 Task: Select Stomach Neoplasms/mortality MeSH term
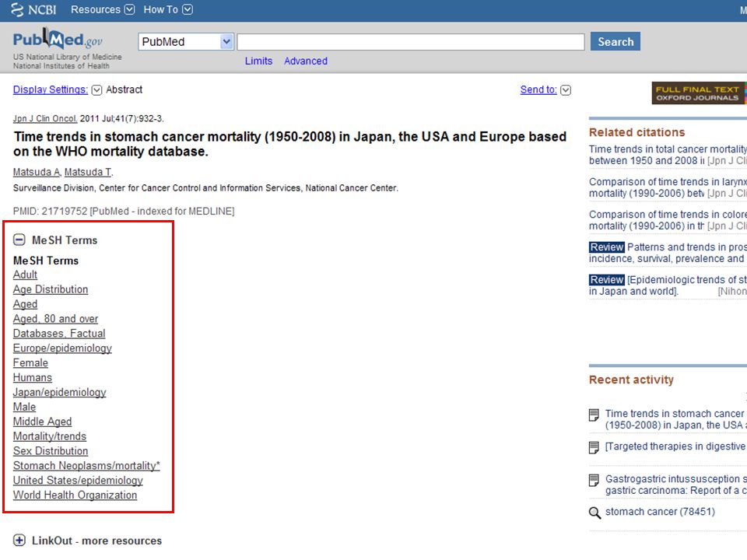pyautogui.click(x=86, y=466)
